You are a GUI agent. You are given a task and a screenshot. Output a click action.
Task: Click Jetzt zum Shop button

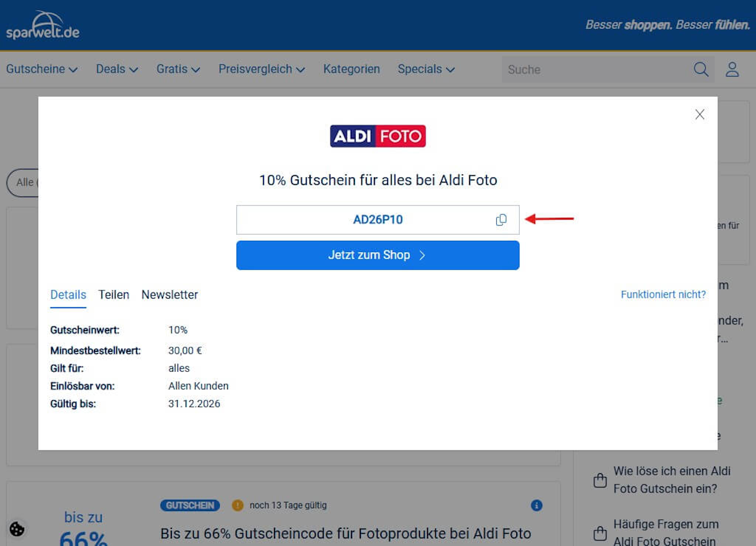(x=378, y=255)
